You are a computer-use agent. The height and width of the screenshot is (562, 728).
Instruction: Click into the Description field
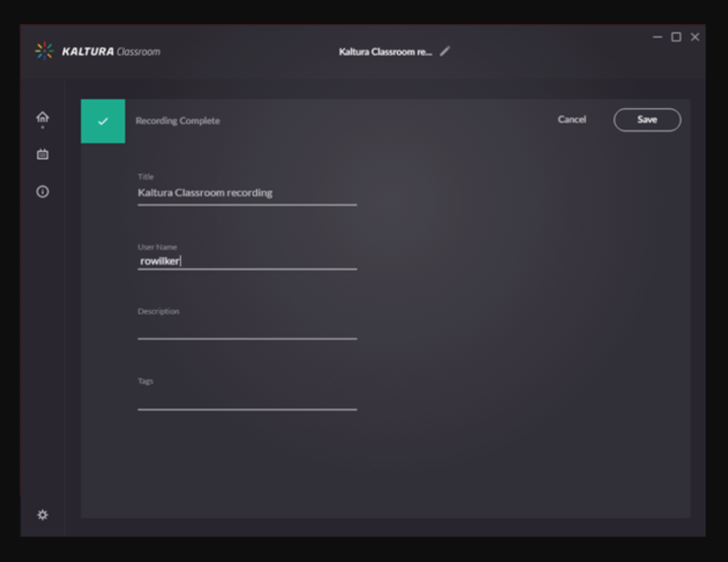point(247,329)
